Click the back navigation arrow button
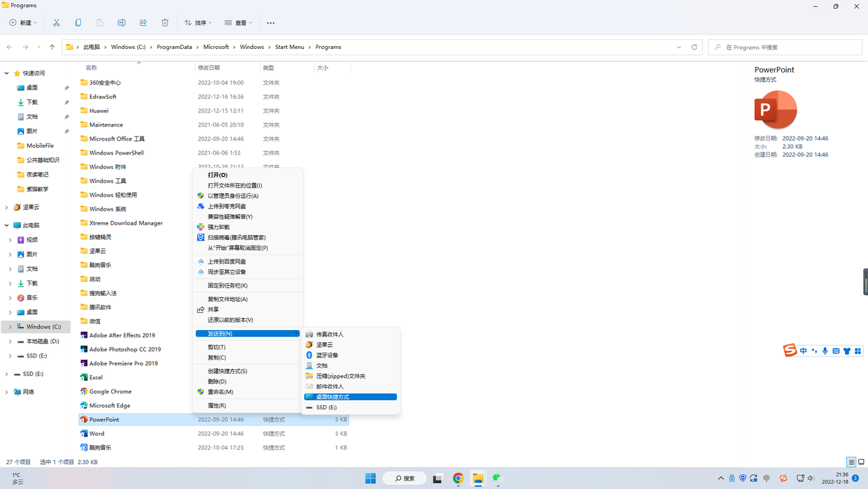 point(9,47)
